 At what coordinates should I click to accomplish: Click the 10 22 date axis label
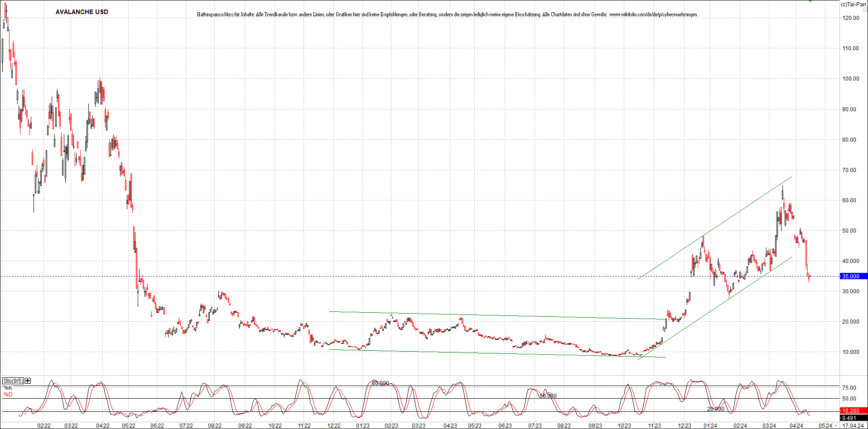click(x=275, y=426)
